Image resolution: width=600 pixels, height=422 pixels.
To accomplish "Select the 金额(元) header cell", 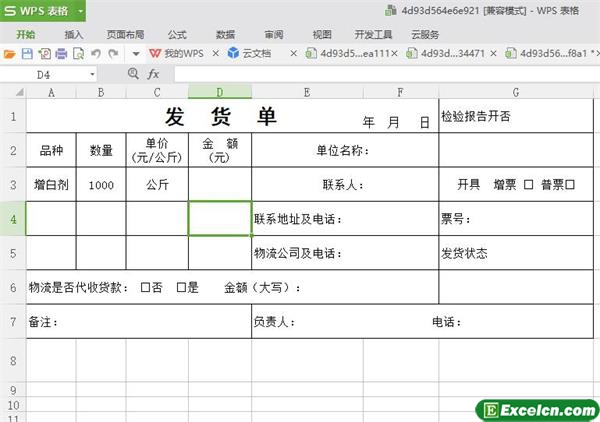I will point(220,150).
